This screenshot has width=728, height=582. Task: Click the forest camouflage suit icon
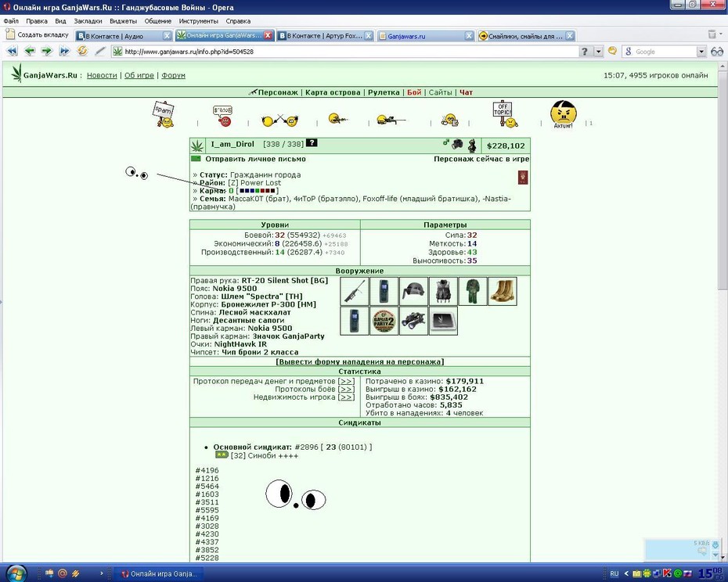coord(473,292)
